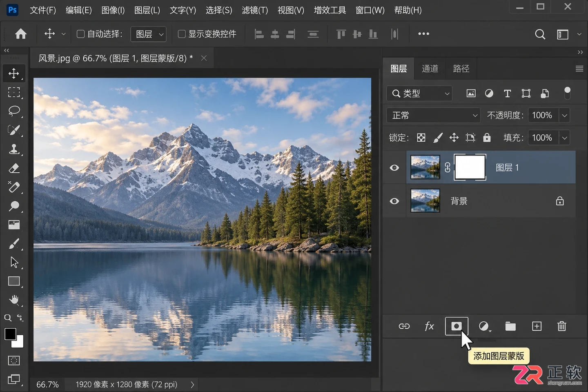Select the Hand tool
The image size is (588, 392).
(14, 300)
